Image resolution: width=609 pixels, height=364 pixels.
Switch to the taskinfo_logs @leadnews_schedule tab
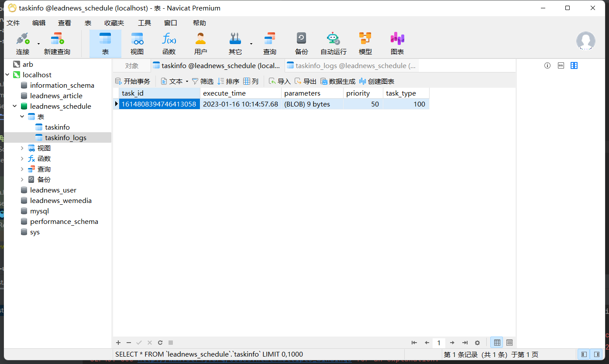[x=352, y=66]
